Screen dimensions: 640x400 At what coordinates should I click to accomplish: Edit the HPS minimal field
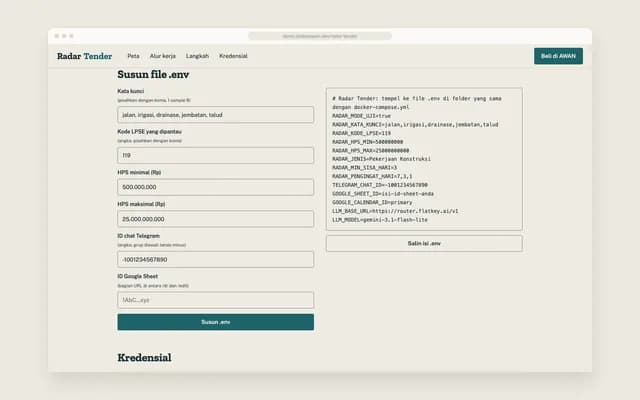(216, 187)
